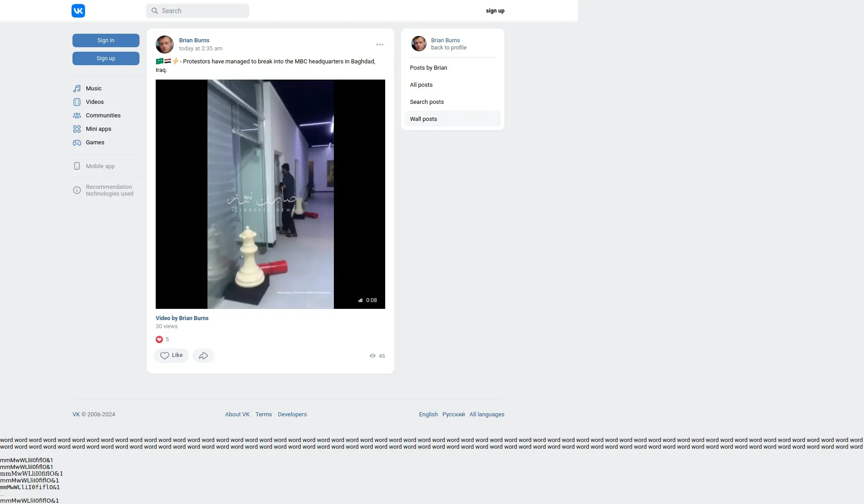Open the All languages selector
864x504 pixels.
[487, 415]
